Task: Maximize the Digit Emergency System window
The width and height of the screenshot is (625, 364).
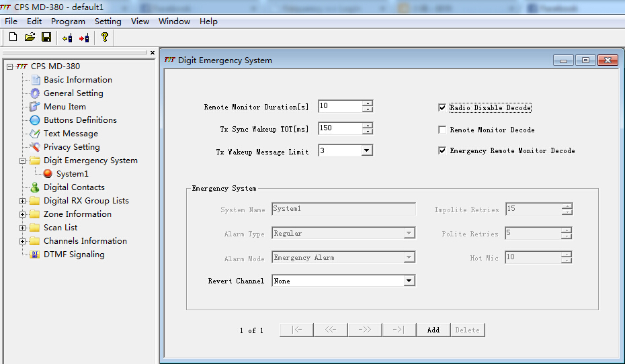Action: click(585, 60)
